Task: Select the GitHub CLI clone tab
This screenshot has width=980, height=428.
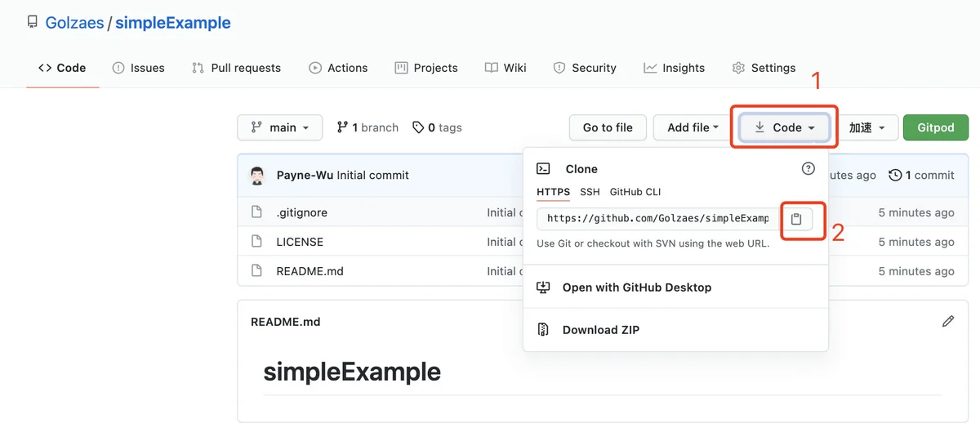Action: 635,192
